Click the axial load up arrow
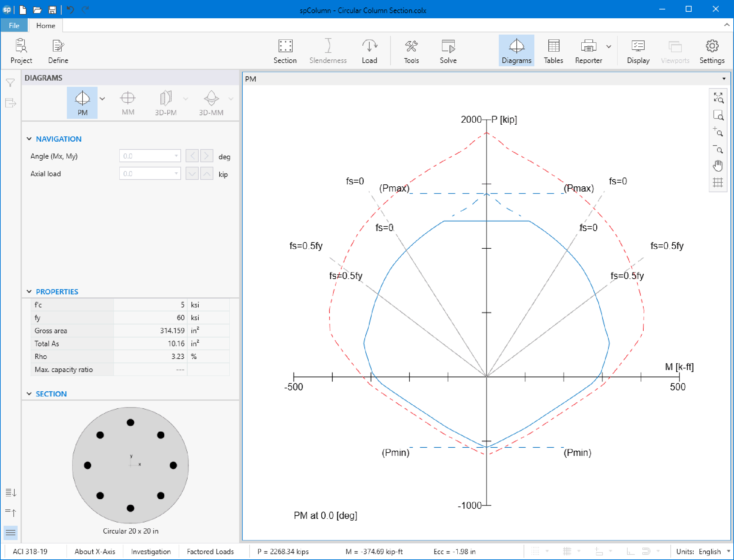Viewport: 734px width, 560px height. (x=206, y=173)
